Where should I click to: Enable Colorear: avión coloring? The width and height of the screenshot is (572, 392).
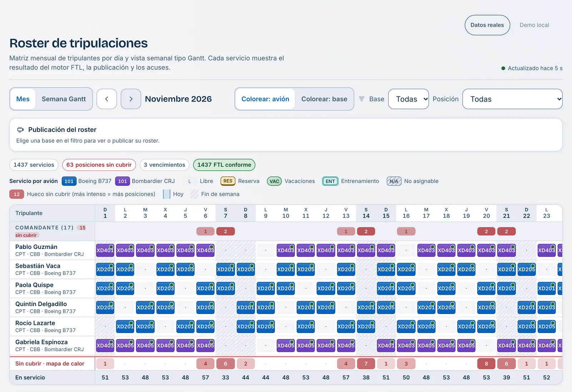tap(265, 99)
